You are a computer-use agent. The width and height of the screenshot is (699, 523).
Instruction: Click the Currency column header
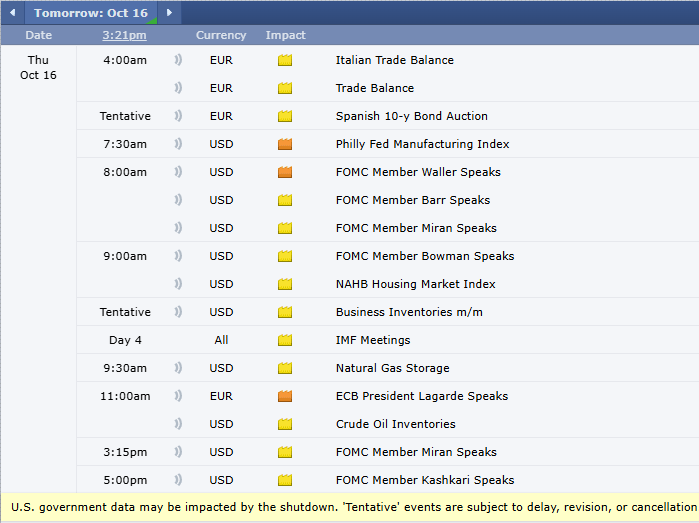(x=221, y=35)
